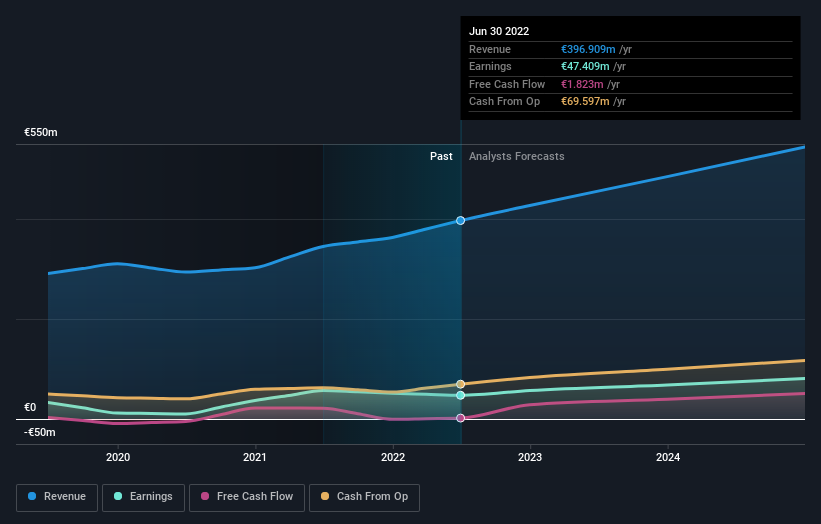Click the Revenue data point on the blue line
This screenshot has width=821, height=524.
460,220
